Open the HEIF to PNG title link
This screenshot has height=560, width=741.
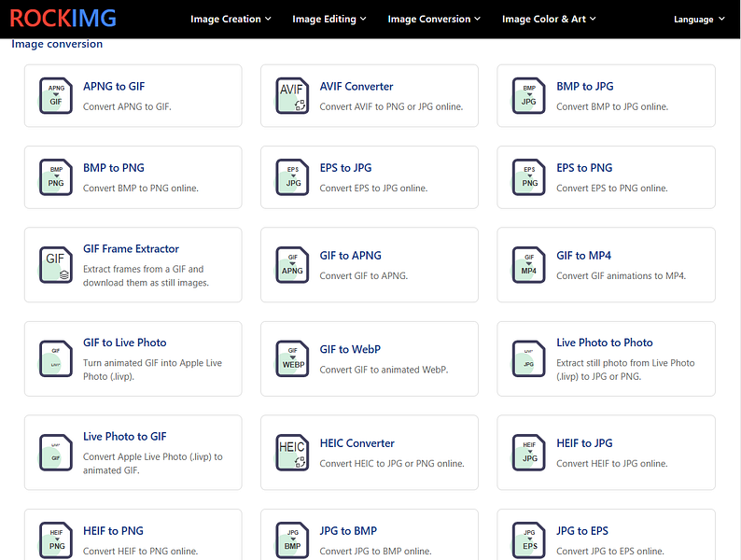click(114, 531)
